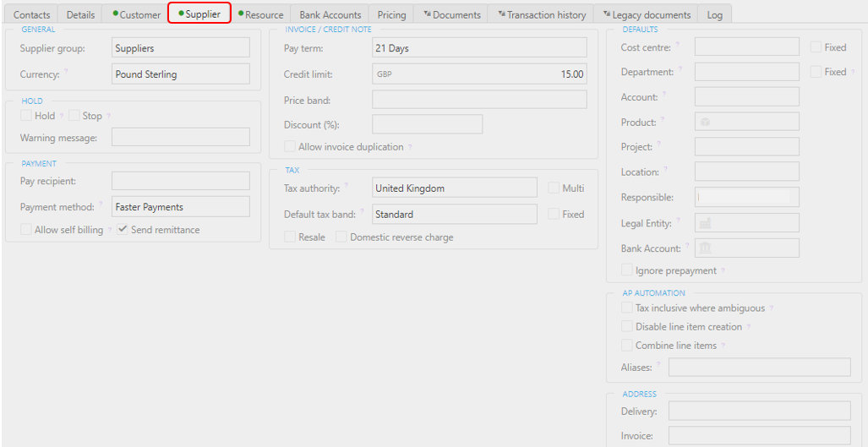Open the Currency field Pound Sterling
Viewport: 868px width, 447px height.
tap(181, 74)
